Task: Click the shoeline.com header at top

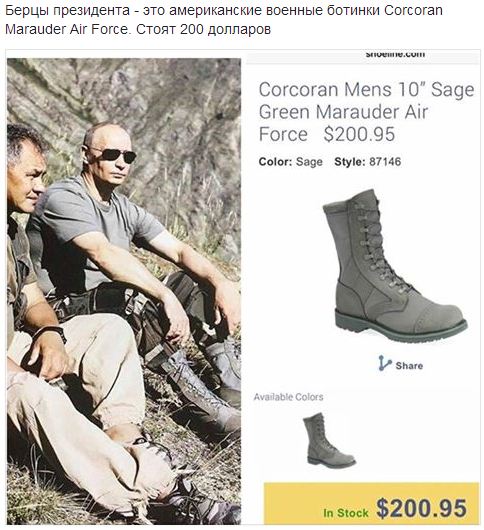Action: 395,54
